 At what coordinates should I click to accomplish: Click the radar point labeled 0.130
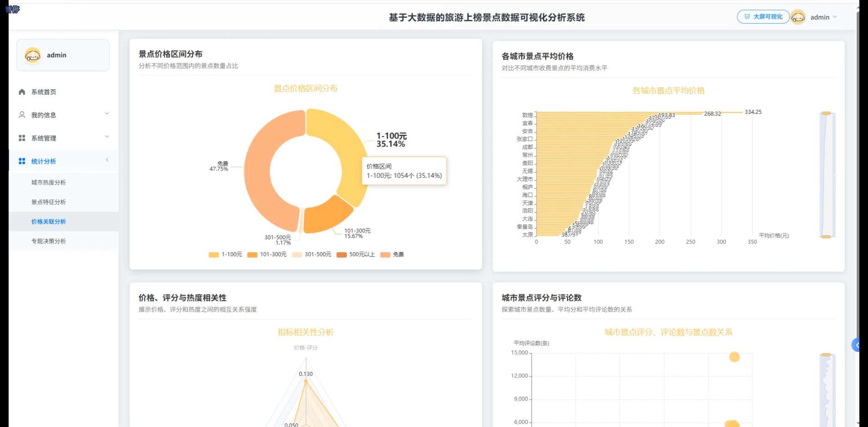(x=306, y=381)
